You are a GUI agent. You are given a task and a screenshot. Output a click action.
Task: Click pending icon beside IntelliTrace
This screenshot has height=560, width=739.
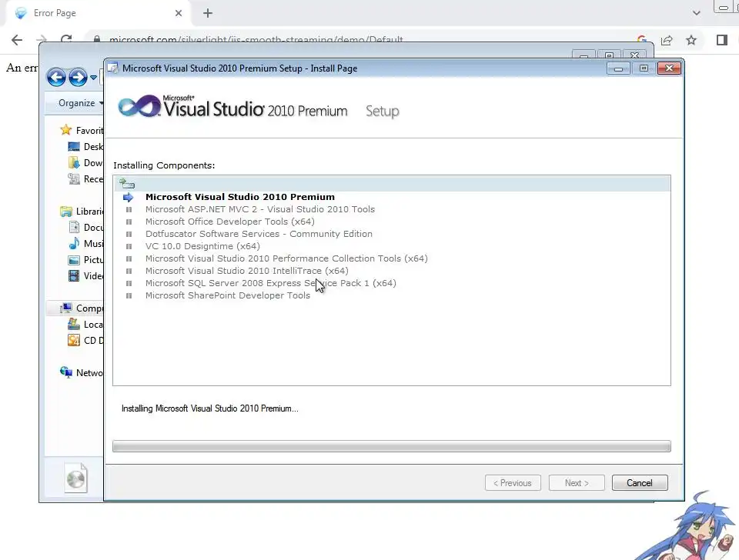click(129, 271)
